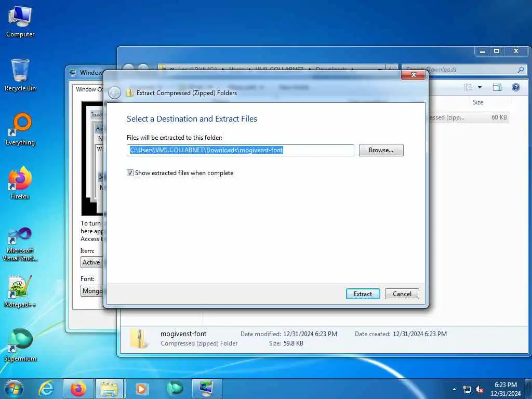Click the Date created value in details pane
Image resolution: width=532 pixels, height=399 pixels.
[420, 334]
